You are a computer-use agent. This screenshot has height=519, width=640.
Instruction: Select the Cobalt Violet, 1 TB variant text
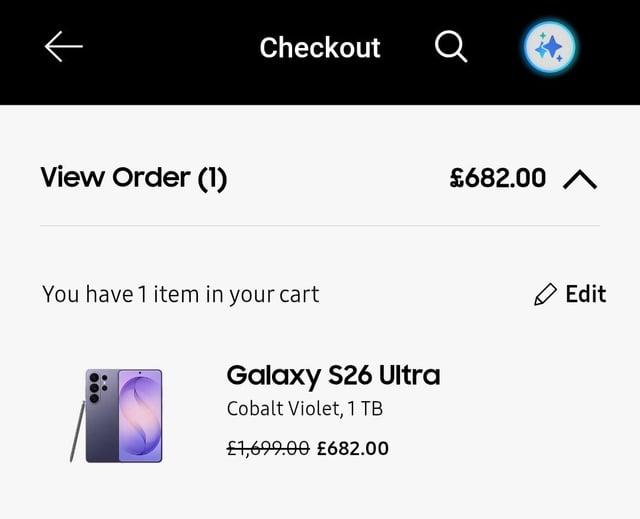pos(305,408)
